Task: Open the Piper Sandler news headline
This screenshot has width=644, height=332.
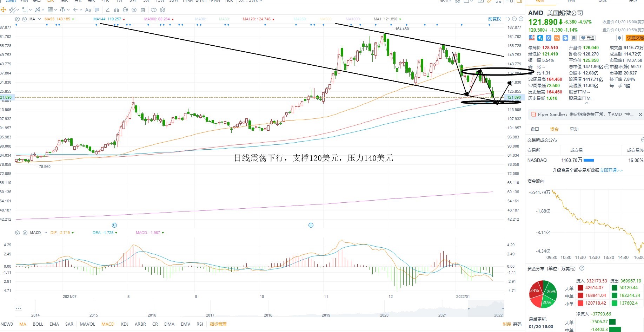Action: 586,115
